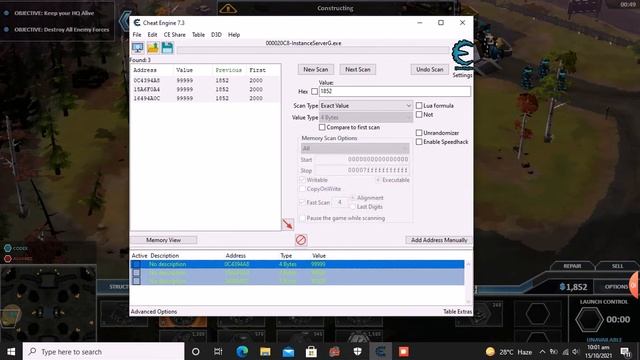Toggle Active box of third address row
This screenshot has height=360, width=640.
pyautogui.click(x=136, y=281)
